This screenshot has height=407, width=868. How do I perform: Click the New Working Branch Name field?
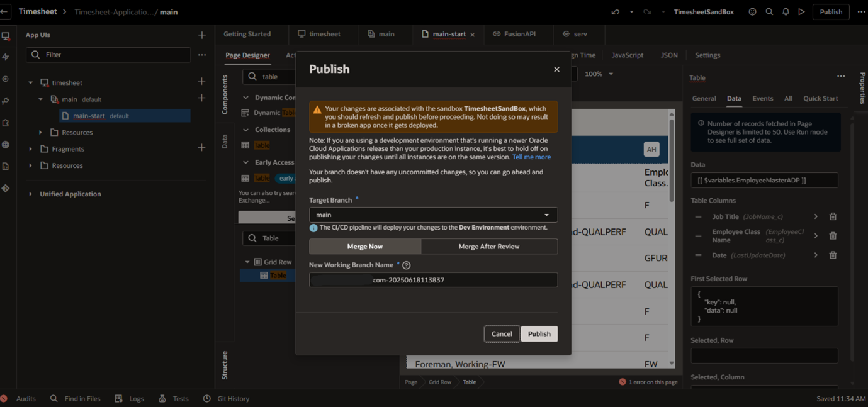433,280
